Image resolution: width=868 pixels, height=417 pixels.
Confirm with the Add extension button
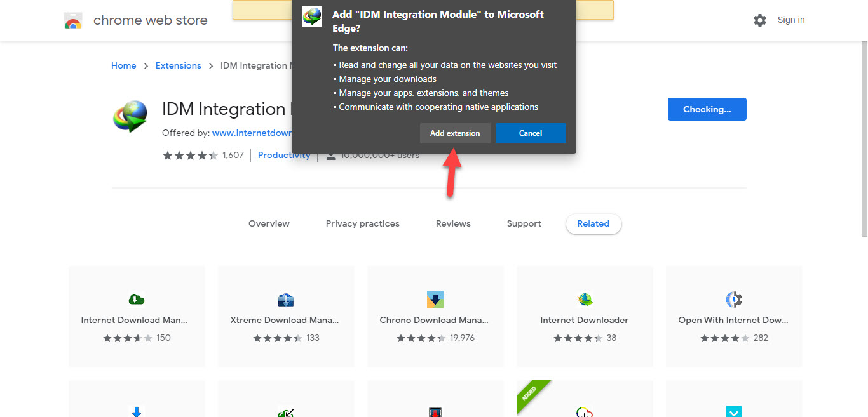point(455,133)
